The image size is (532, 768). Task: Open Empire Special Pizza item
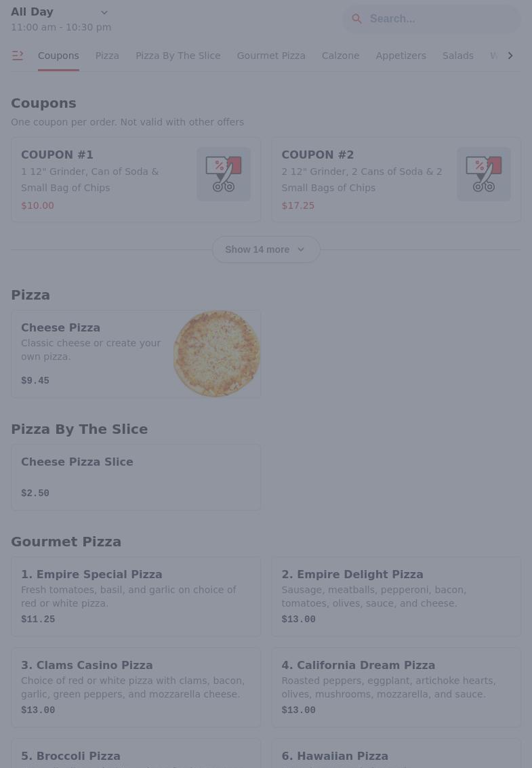point(136,597)
